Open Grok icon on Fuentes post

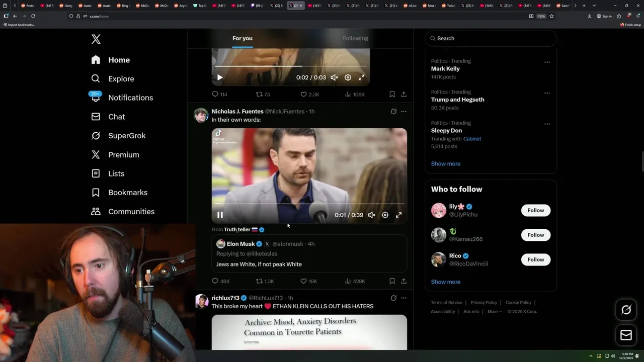(393, 112)
